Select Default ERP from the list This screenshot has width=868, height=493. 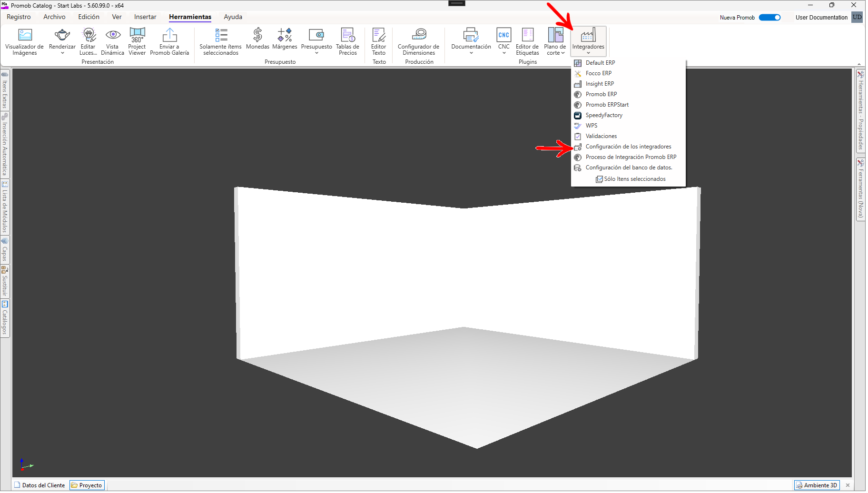coord(628,63)
